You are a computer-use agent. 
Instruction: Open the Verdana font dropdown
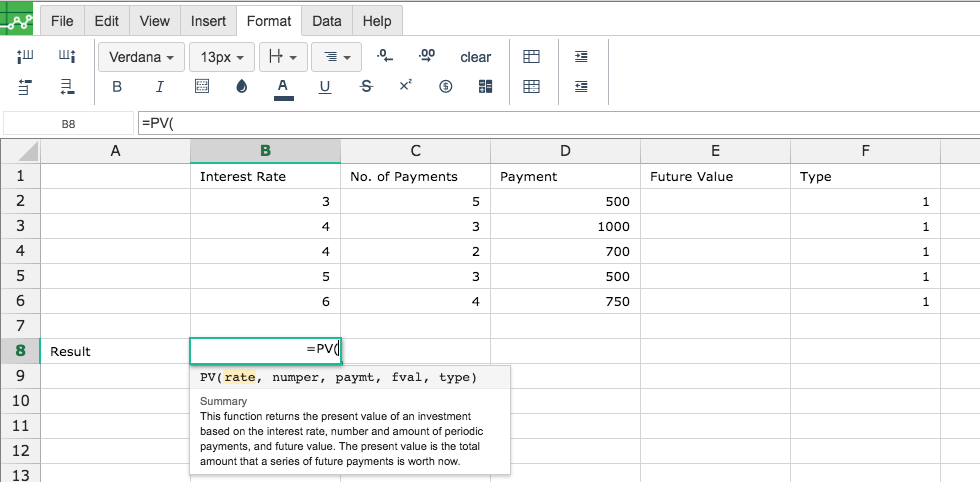point(141,57)
